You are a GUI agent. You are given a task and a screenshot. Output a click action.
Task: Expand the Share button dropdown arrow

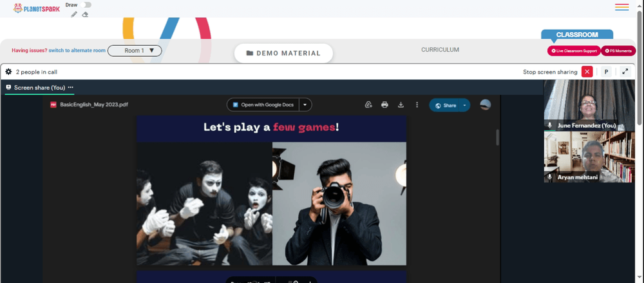[464, 105]
